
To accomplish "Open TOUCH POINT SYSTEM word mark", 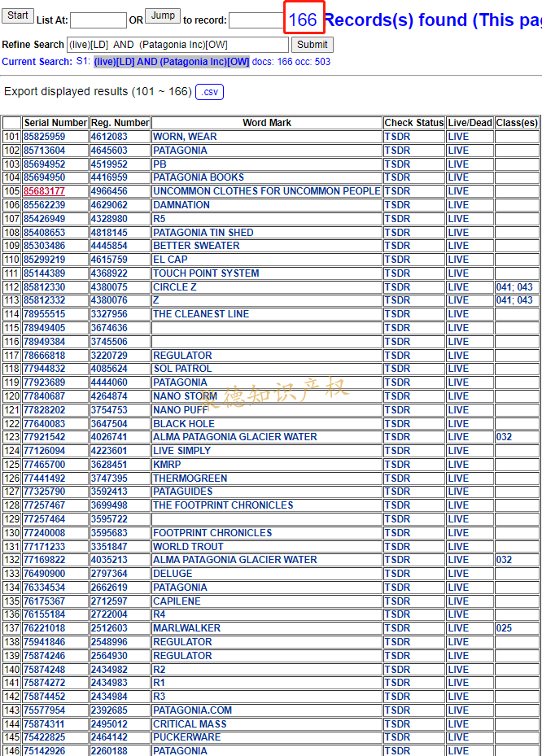I will click(x=206, y=273).
